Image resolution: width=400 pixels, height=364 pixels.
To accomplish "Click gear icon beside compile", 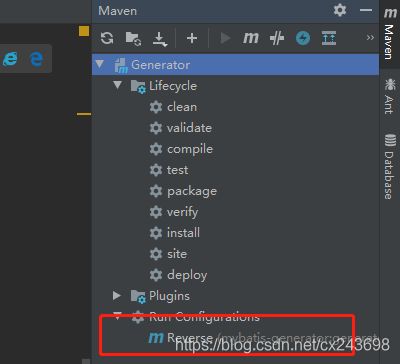I will click(156, 149).
